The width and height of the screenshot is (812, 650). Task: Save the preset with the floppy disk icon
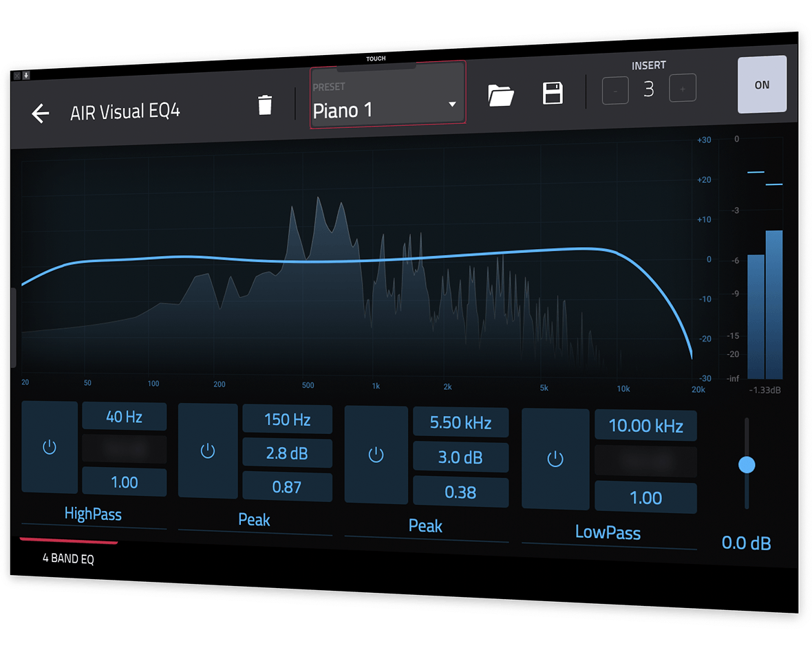[x=553, y=93]
